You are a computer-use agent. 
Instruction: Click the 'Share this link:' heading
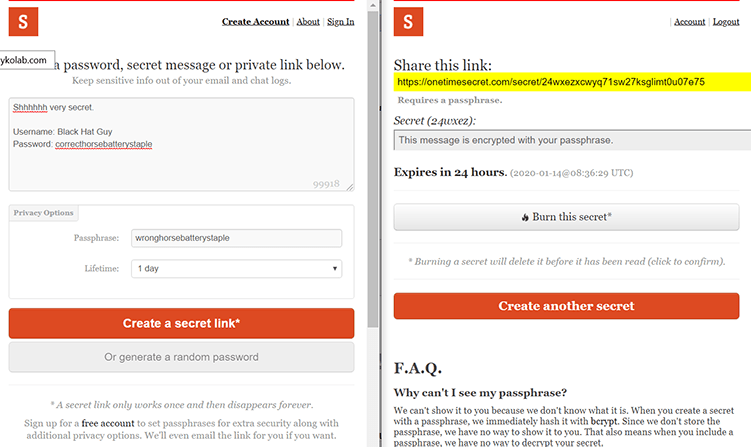[443, 65]
